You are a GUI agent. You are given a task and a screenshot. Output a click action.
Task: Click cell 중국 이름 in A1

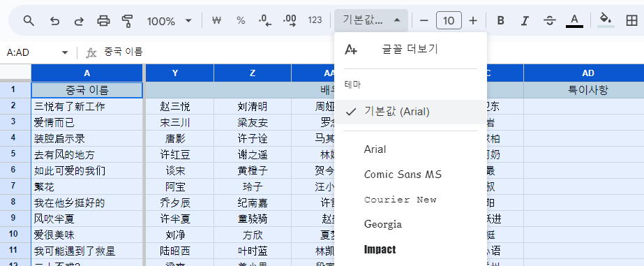pos(87,90)
